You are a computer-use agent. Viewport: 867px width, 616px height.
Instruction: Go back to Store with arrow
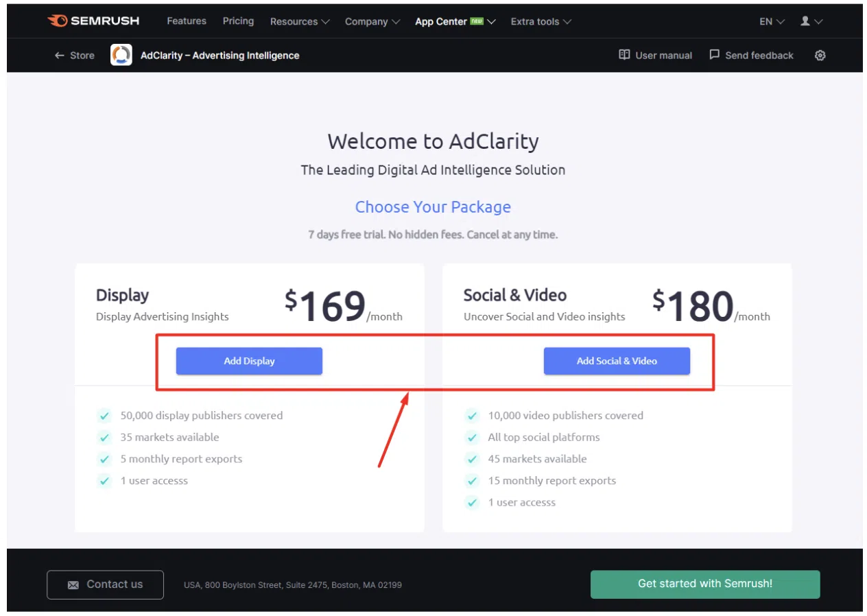tap(74, 56)
